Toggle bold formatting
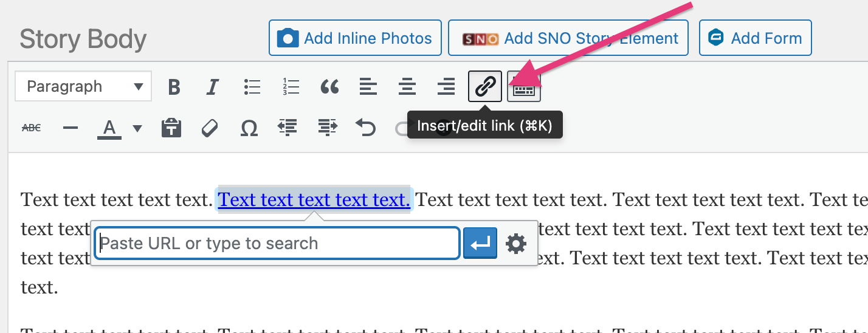The height and width of the screenshot is (333, 868). 174,87
